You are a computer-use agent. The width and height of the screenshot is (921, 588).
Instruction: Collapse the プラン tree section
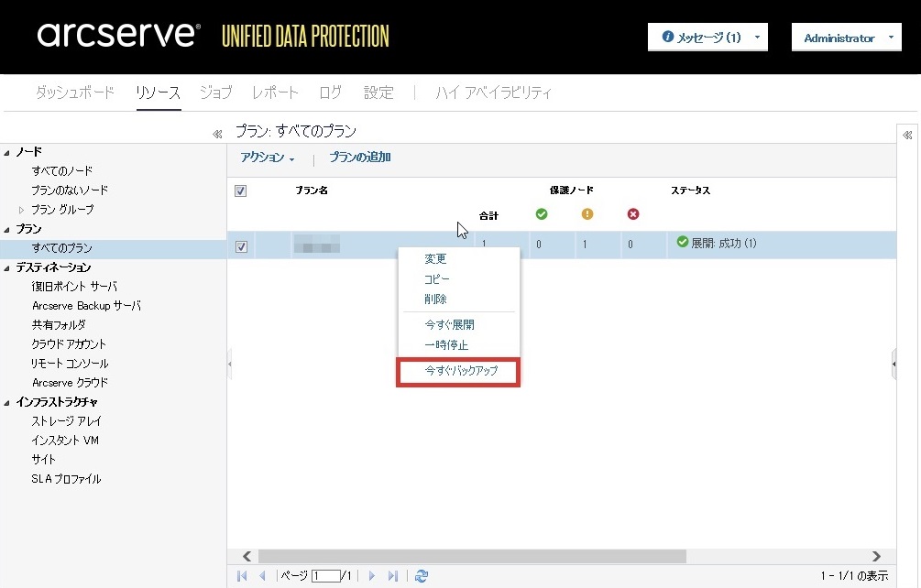click(x=7, y=230)
